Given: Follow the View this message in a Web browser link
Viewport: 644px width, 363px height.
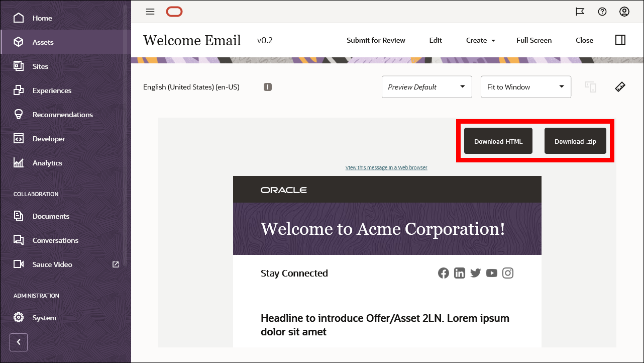Looking at the screenshot, I should 386,167.
